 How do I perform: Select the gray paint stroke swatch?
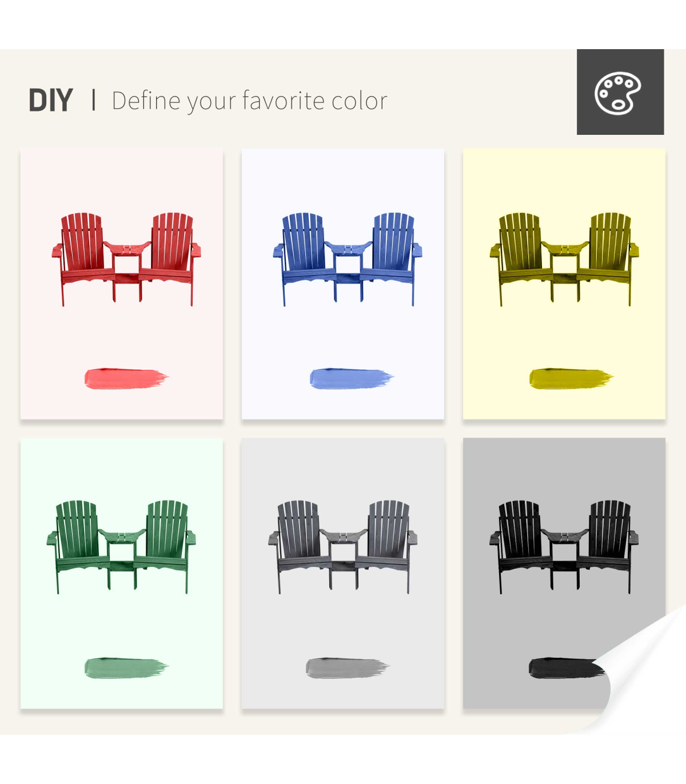(x=348, y=668)
